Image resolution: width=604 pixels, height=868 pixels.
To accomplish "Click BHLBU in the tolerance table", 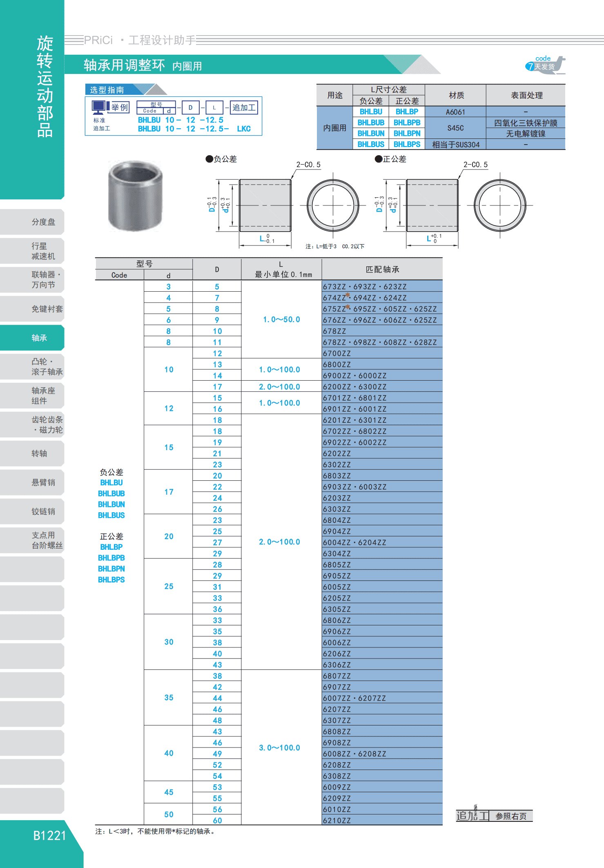I will pyautogui.click(x=371, y=112).
